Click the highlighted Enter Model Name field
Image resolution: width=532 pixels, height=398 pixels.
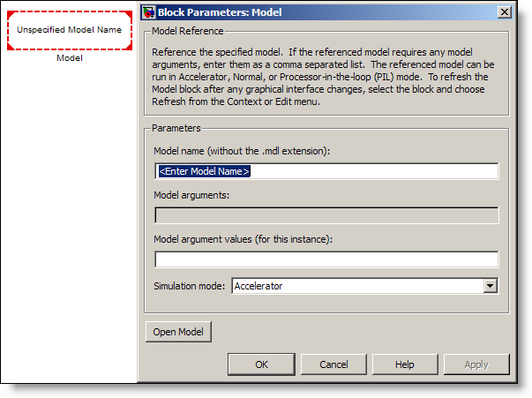pos(326,171)
